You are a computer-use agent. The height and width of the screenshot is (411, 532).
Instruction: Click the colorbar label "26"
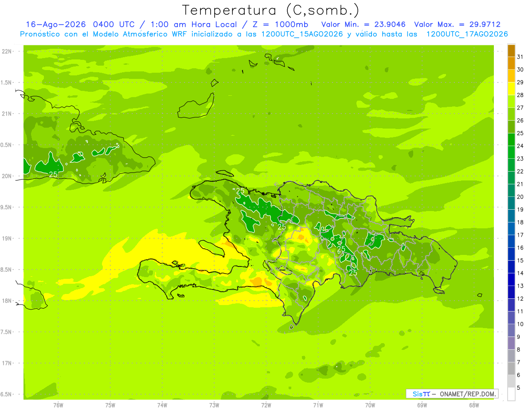click(520, 121)
